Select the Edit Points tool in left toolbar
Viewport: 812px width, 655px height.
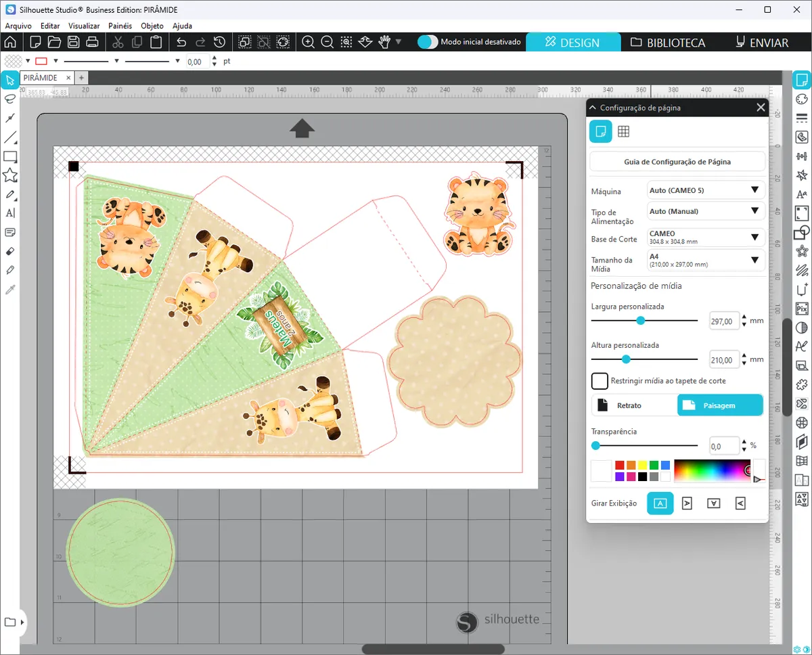tap(10, 118)
